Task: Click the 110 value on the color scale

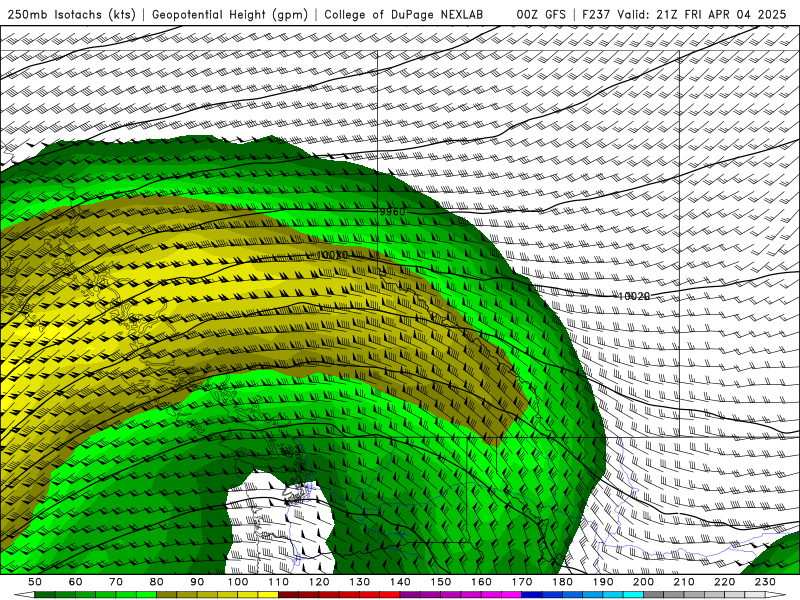Action: 279,582
